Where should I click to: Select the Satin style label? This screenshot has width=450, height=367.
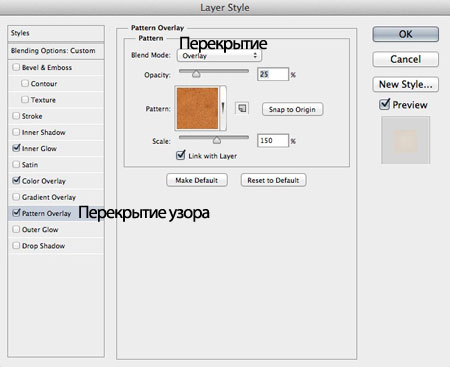(x=30, y=165)
